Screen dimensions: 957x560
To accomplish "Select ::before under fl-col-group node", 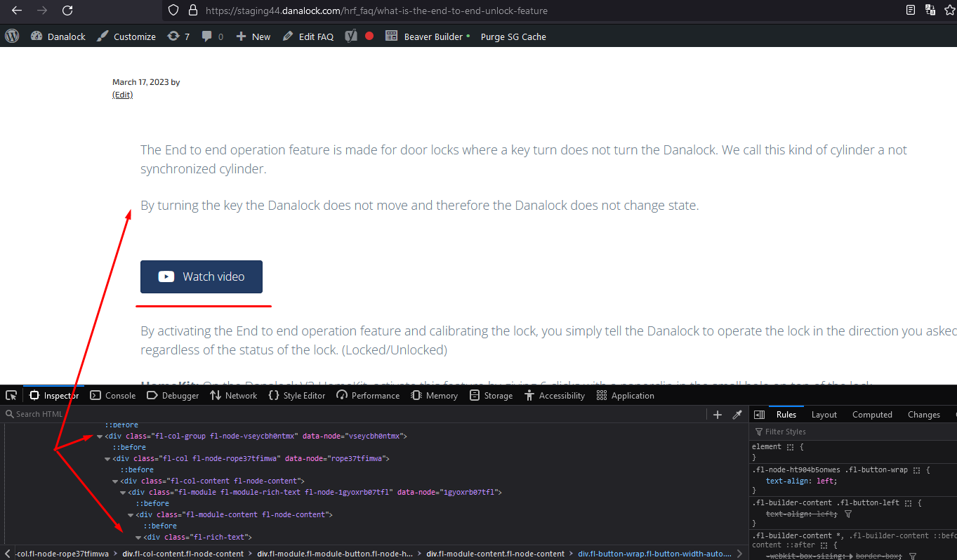I will coord(129,447).
